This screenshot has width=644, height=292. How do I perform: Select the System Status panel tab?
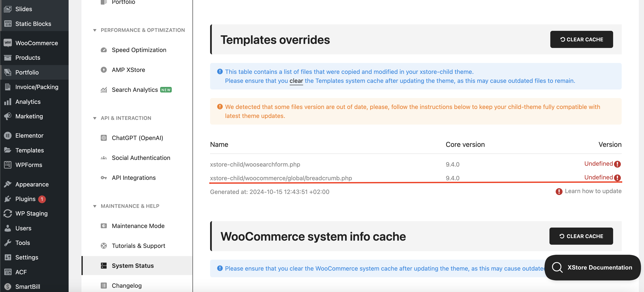pos(137,265)
